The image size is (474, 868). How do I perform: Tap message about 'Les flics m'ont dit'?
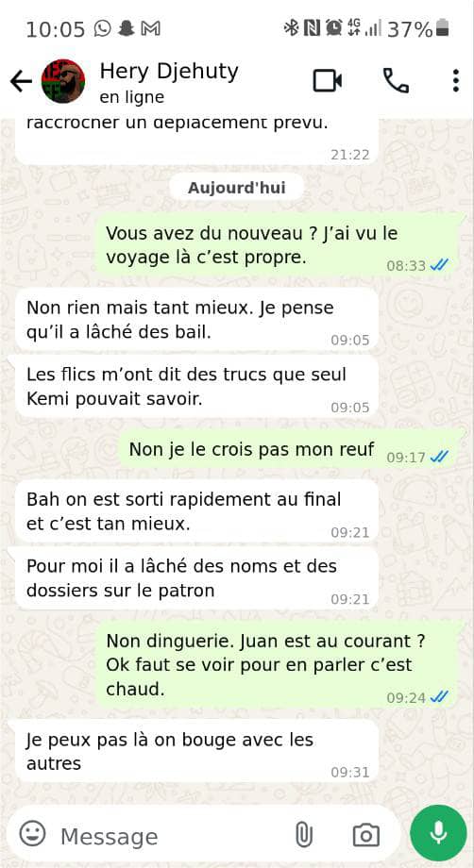[196, 387]
